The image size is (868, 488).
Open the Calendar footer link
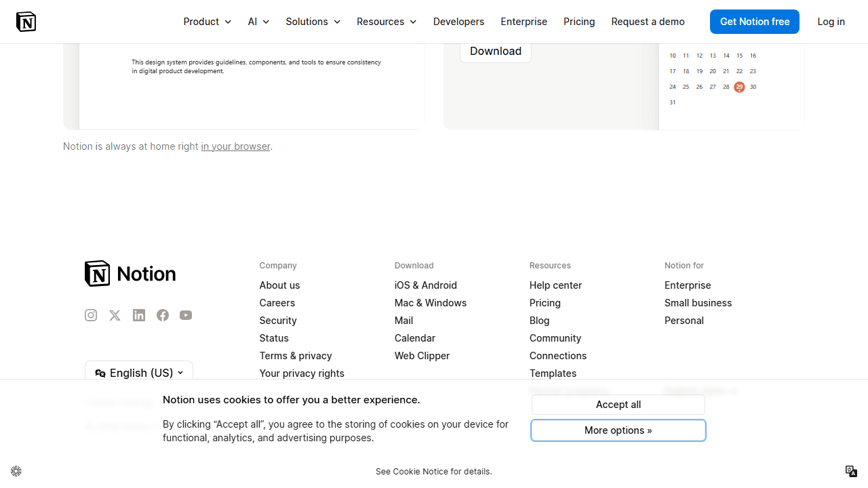tap(415, 338)
